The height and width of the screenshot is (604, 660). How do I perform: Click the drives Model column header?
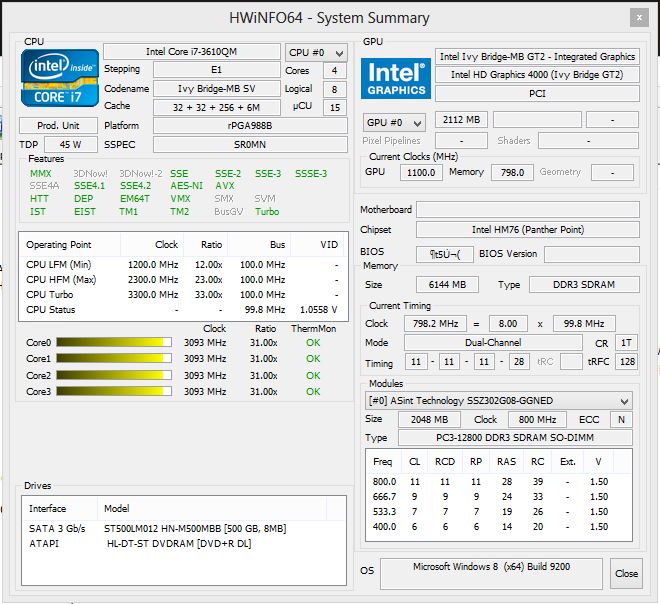click(212, 508)
